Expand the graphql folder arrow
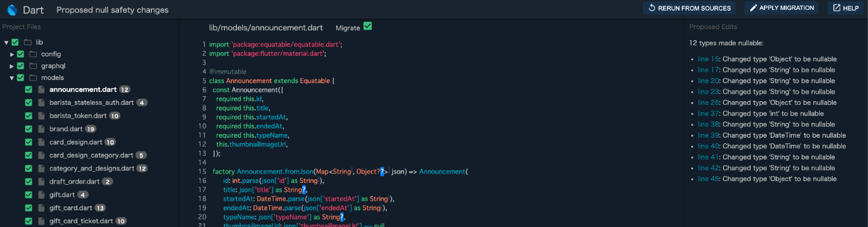 point(12,66)
